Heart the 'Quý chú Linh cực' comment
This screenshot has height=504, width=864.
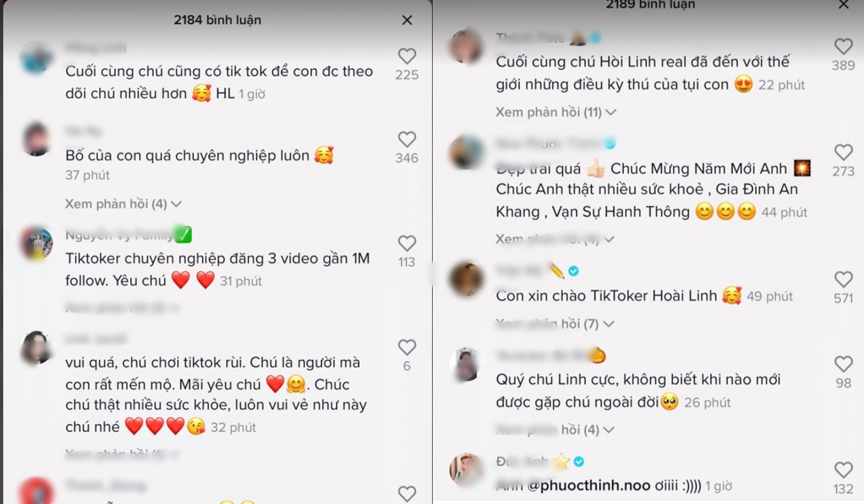843,364
